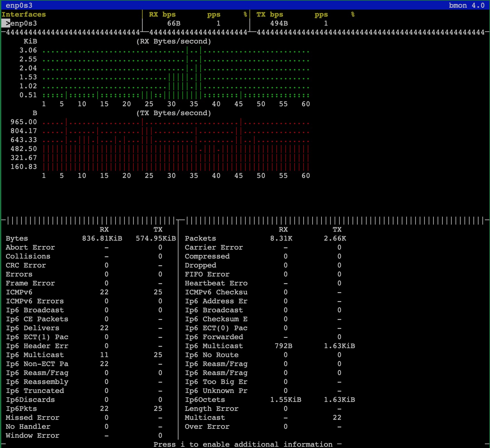Click the Bytes statistics row label
This screenshot has width=490, height=448.
coord(17,238)
